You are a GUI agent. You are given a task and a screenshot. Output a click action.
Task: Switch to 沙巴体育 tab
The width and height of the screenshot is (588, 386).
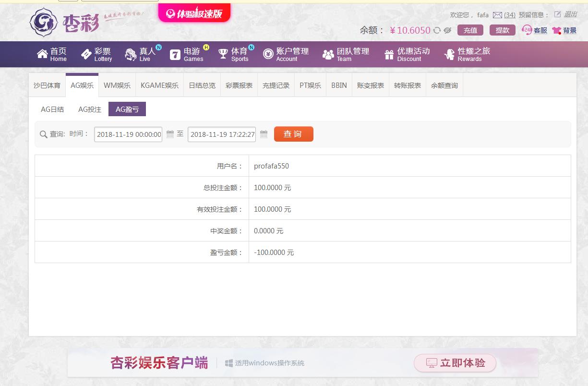(47, 85)
